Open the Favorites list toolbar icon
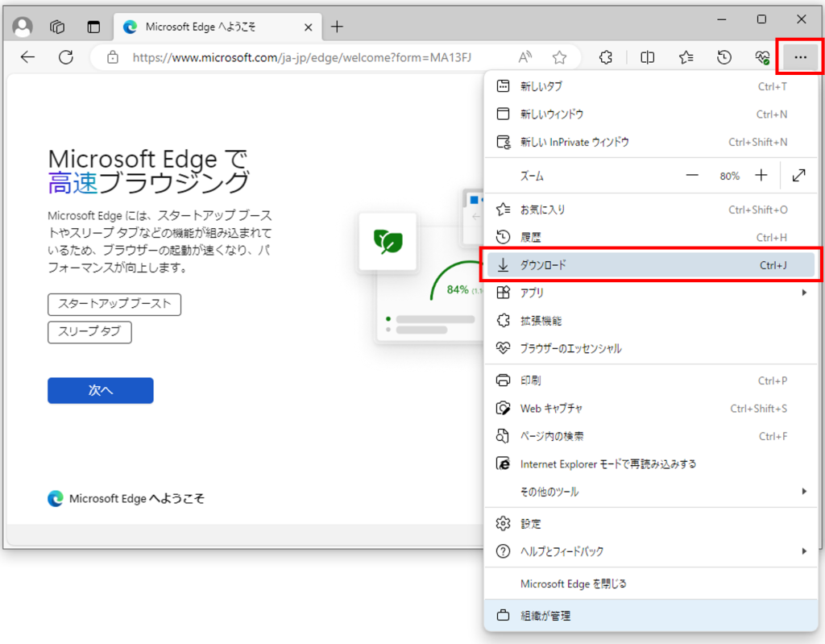 point(686,57)
